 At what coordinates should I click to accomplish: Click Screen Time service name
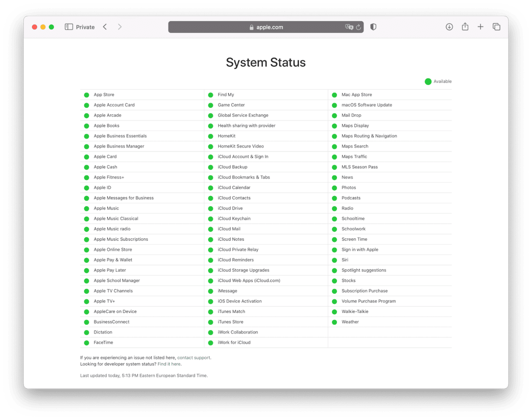354,239
